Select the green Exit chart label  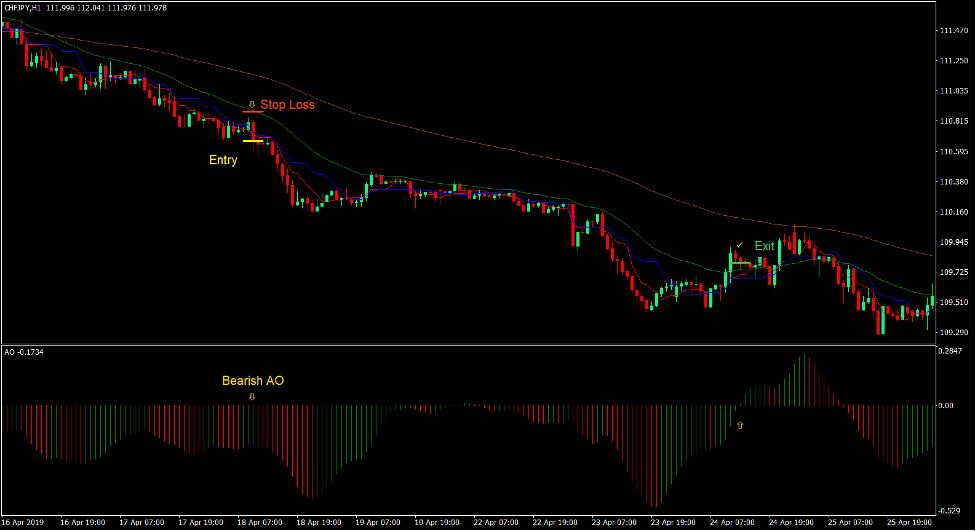point(765,246)
